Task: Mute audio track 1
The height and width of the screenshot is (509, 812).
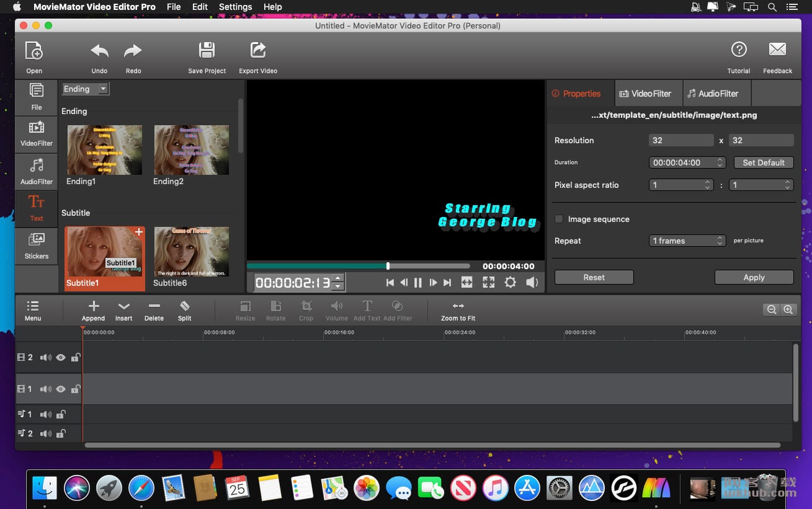Action: tap(46, 414)
